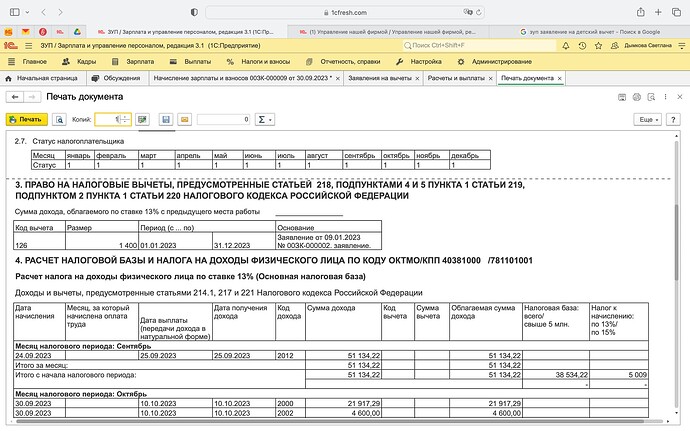This screenshot has height=431, width=690.
Task: Close 'Начисление зарплаты и взносов' tab
Action: [x=338, y=78]
